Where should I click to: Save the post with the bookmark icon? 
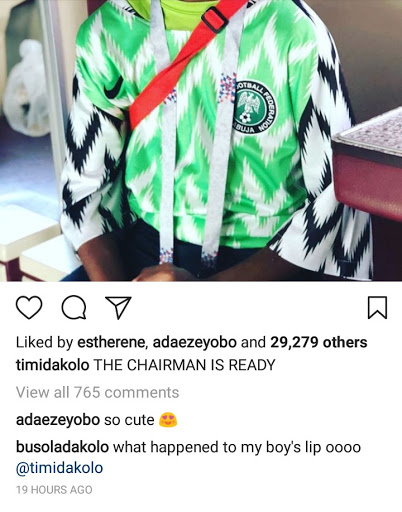pyautogui.click(x=377, y=307)
